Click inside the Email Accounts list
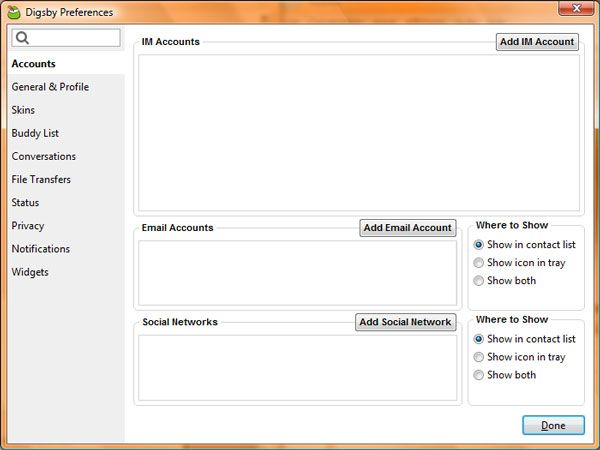600x450 pixels. point(298,273)
